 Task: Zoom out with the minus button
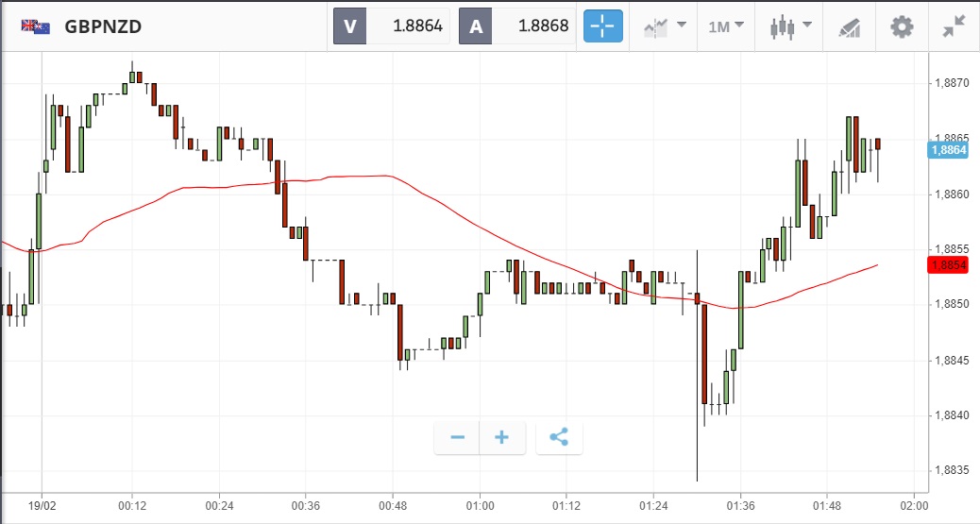458,437
